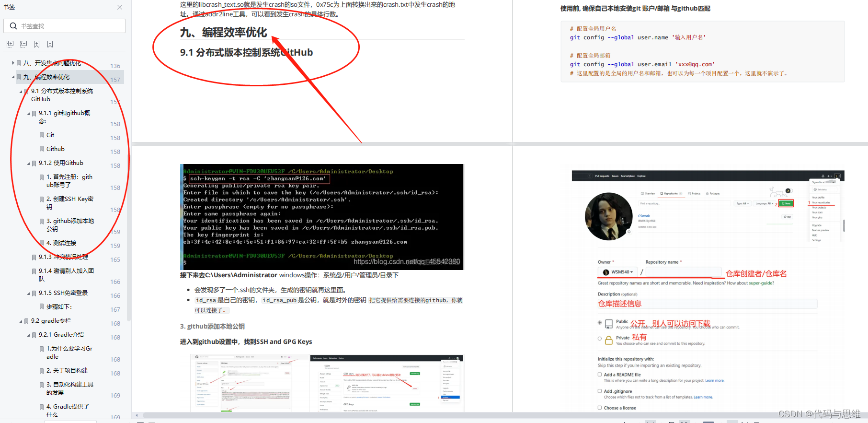Click bookmark icon beside 9.1.5 SSH免密登录
This screenshot has height=423, width=868.
[x=34, y=293]
